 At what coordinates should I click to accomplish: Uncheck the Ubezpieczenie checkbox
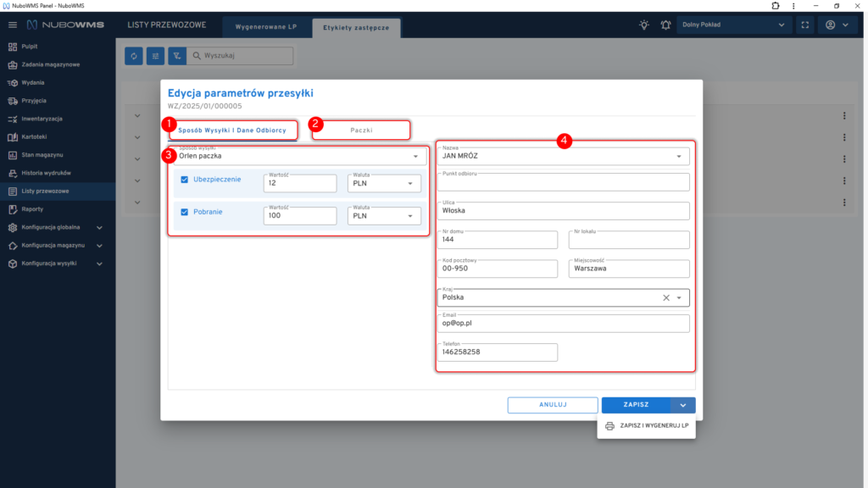[x=185, y=180]
